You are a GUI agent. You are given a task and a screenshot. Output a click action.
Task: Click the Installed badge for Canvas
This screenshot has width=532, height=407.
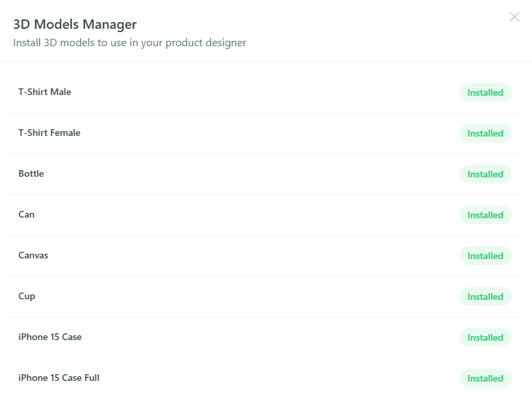tap(486, 256)
